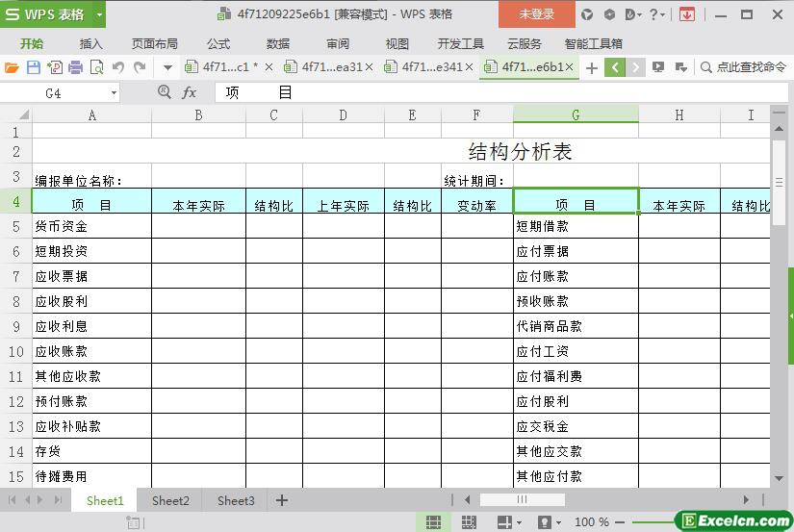Click the horizontal scrollbar thumb

[522, 499]
